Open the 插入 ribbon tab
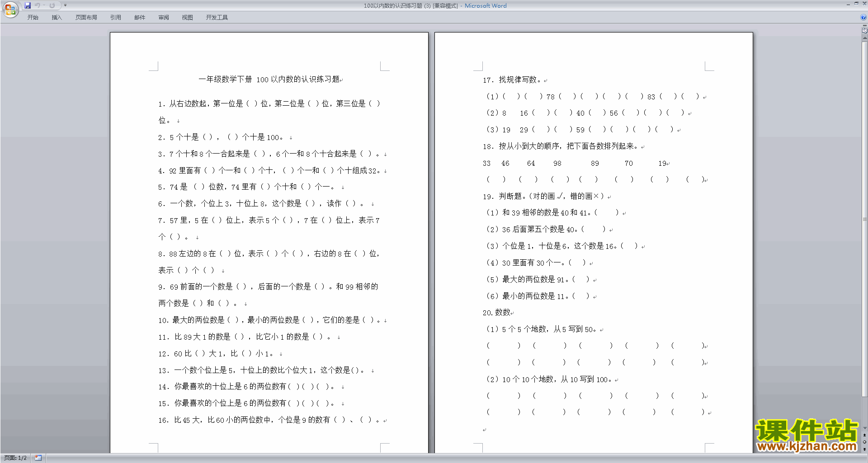Viewport: 868px width, 463px height. (57, 18)
